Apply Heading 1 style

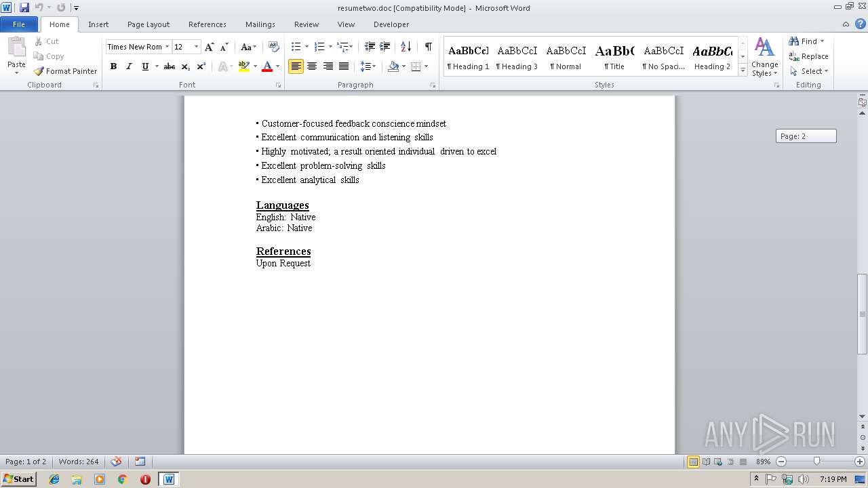tap(468, 57)
